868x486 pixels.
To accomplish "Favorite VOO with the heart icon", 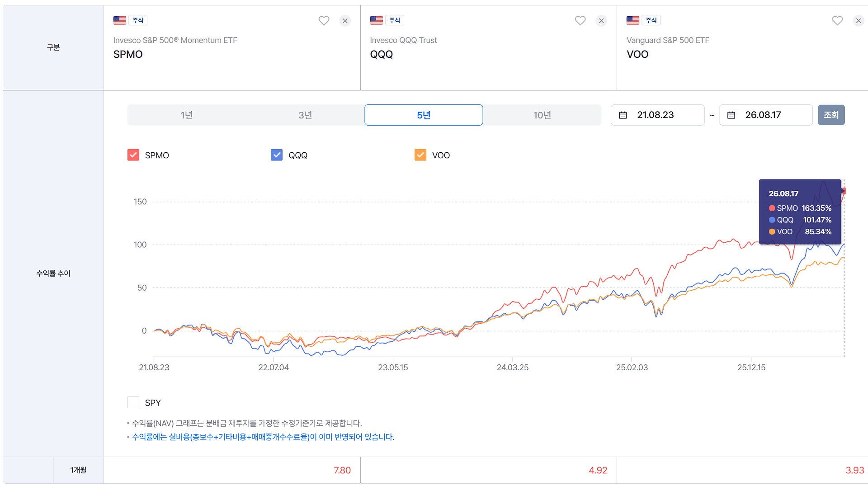I will [x=837, y=21].
